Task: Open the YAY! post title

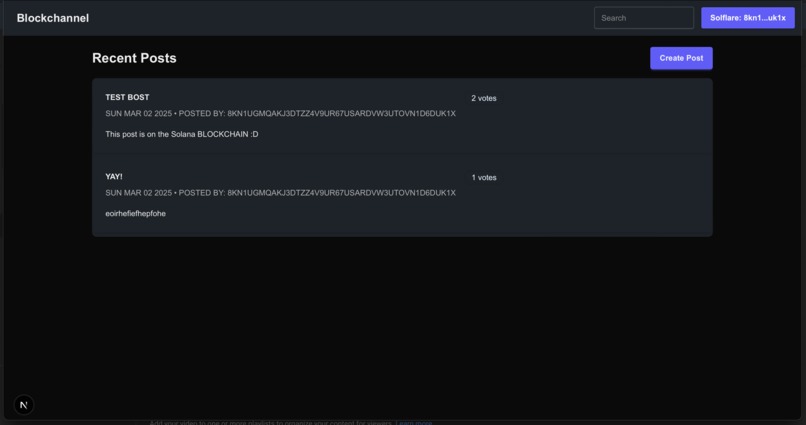Action: coord(114,176)
